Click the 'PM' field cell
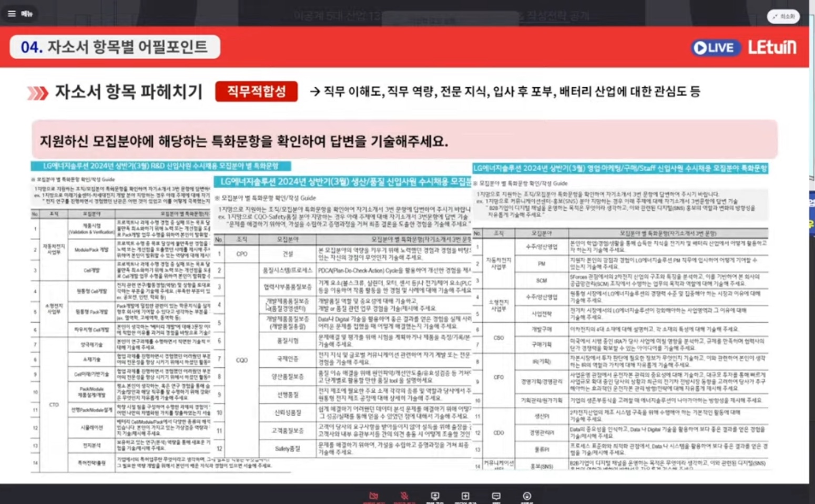 coord(542,264)
